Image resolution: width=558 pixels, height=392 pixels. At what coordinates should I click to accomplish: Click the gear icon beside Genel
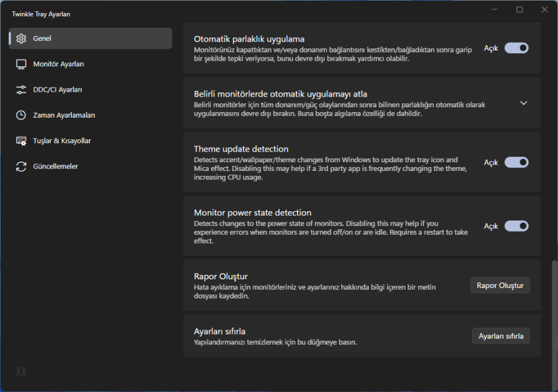21,38
